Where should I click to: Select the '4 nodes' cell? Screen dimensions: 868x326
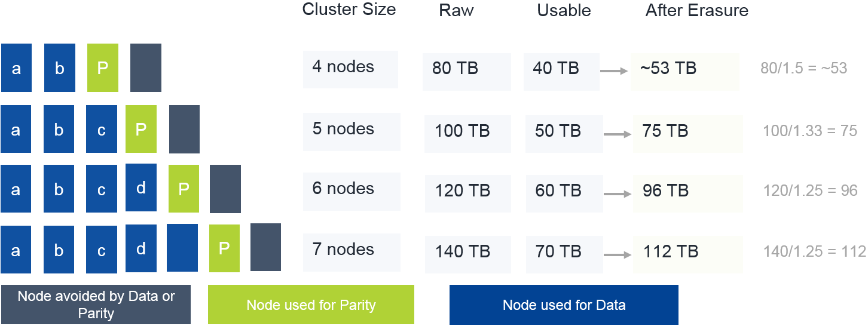tap(350, 69)
